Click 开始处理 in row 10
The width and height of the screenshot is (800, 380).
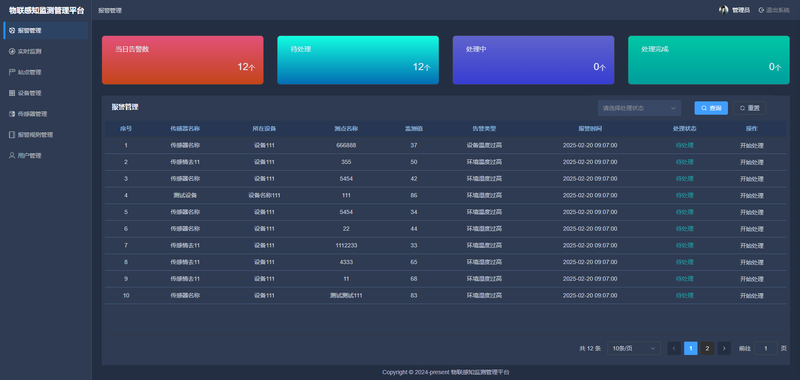752,295
